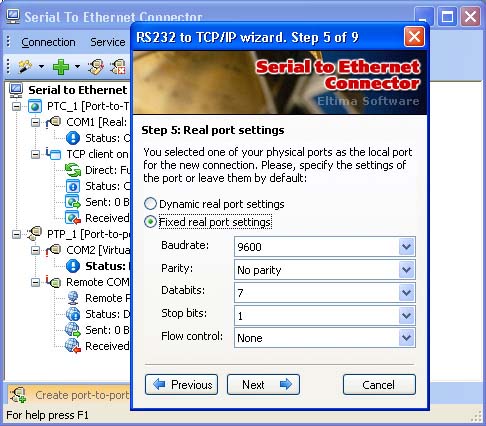Open the Databits dropdown arrow

click(406, 293)
